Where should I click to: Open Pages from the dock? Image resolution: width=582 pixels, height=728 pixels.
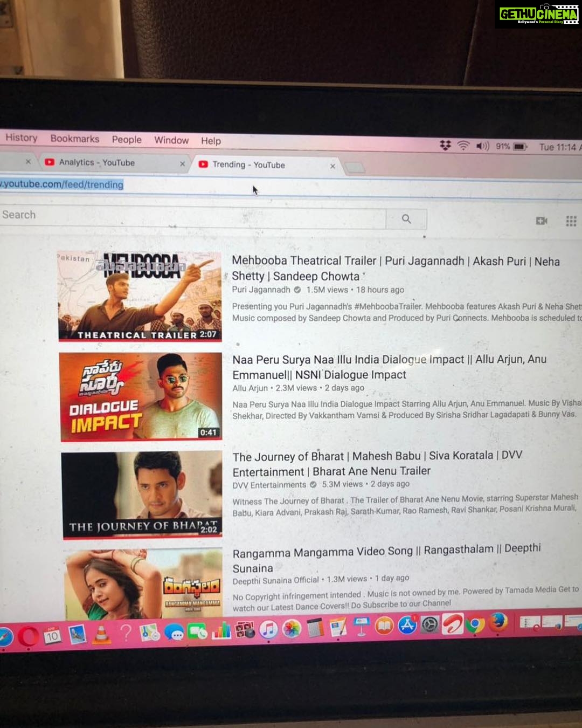click(x=338, y=628)
